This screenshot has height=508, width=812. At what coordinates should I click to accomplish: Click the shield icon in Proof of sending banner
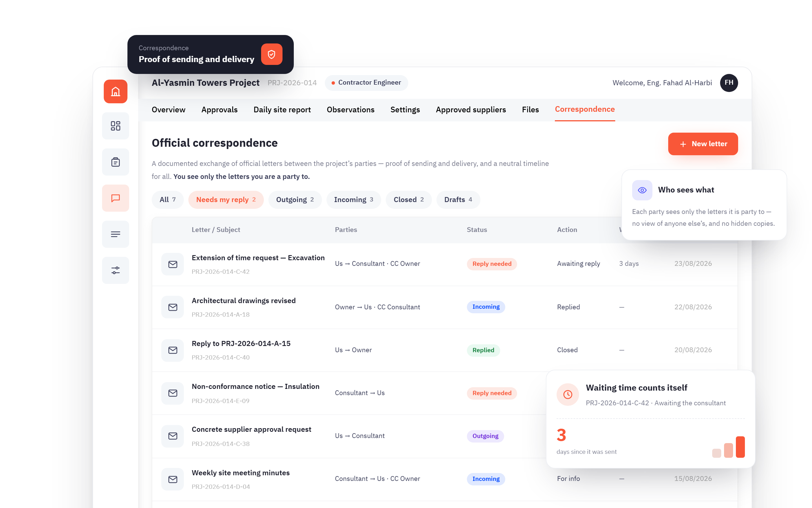tap(272, 54)
